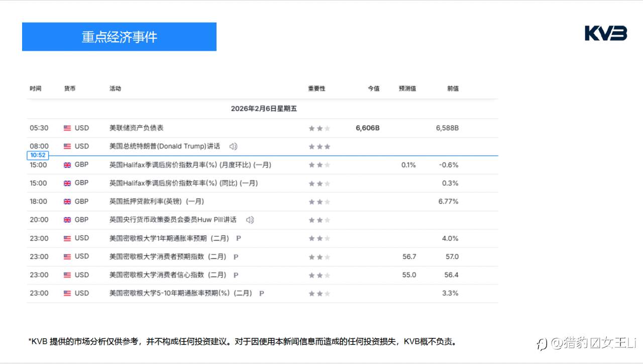Open the 英国抵押贷款利率 event
Image resolution: width=643 pixels, height=364 pixels.
156,201
